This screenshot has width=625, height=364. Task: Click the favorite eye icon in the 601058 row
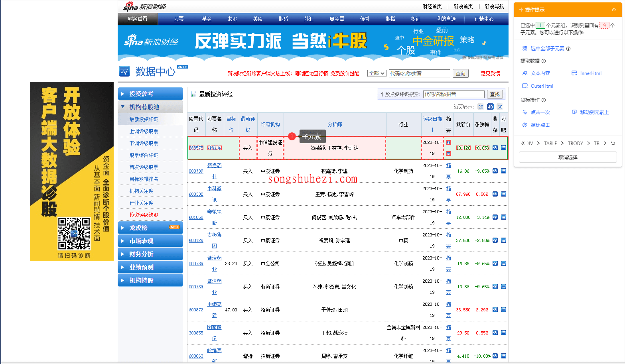pyautogui.click(x=495, y=217)
